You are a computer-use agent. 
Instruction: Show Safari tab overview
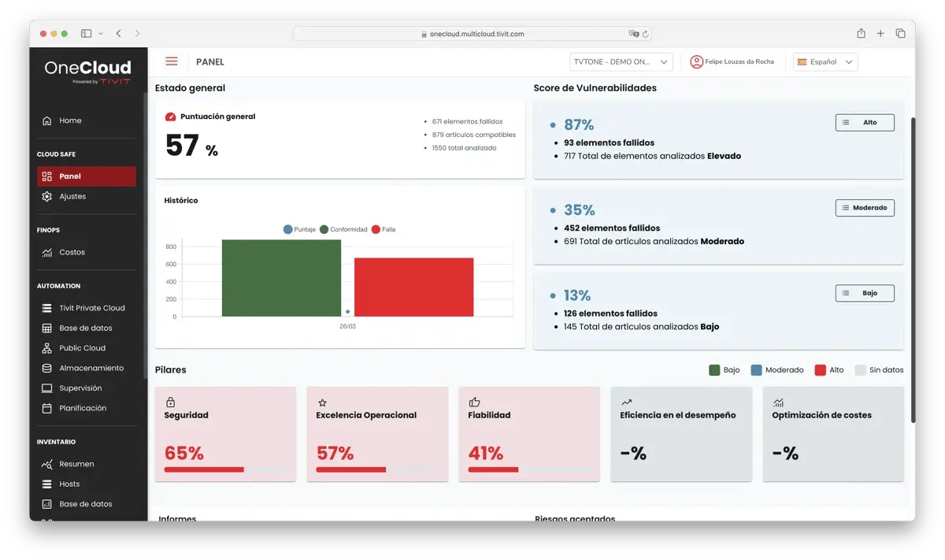(900, 33)
